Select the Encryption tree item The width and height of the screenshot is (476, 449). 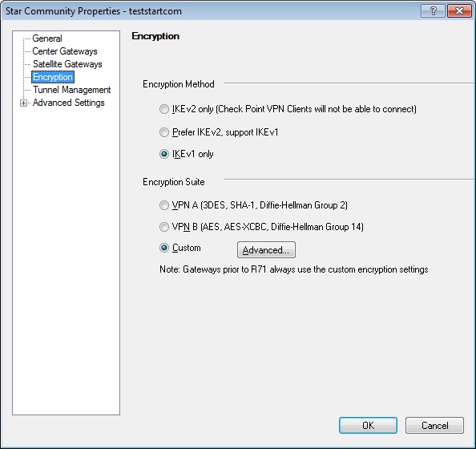point(53,77)
